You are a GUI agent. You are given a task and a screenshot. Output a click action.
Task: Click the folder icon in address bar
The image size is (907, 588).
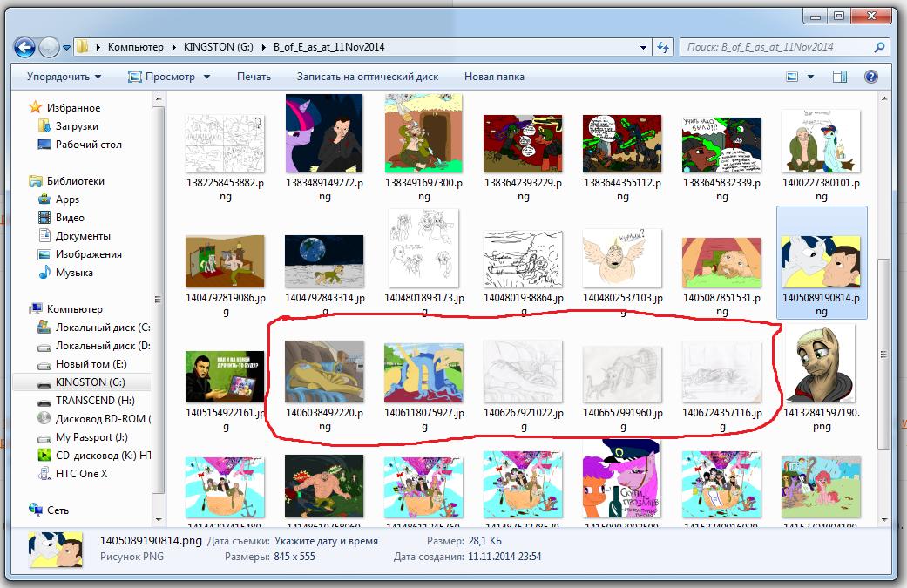pyautogui.click(x=83, y=47)
